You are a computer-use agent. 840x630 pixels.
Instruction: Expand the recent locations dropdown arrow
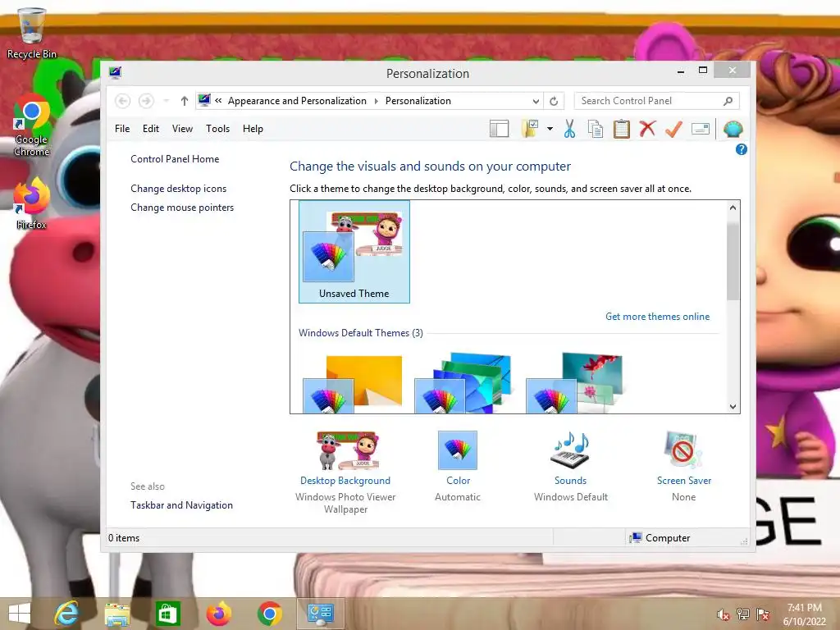point(166,101)
